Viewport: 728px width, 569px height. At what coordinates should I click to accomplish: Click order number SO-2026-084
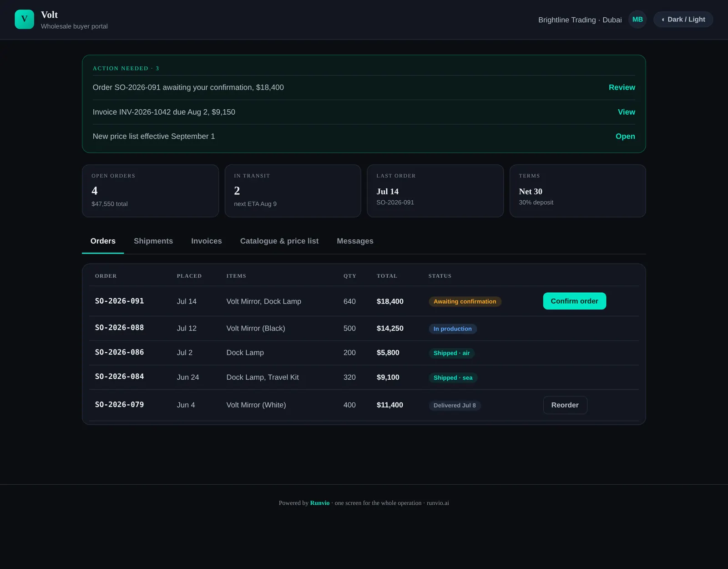(119, 377)
